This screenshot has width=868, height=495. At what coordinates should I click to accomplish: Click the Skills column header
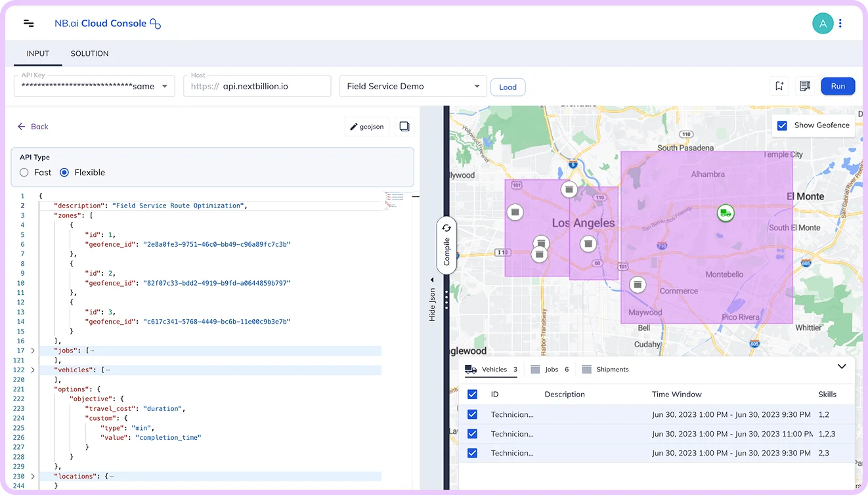click(827, 395)
